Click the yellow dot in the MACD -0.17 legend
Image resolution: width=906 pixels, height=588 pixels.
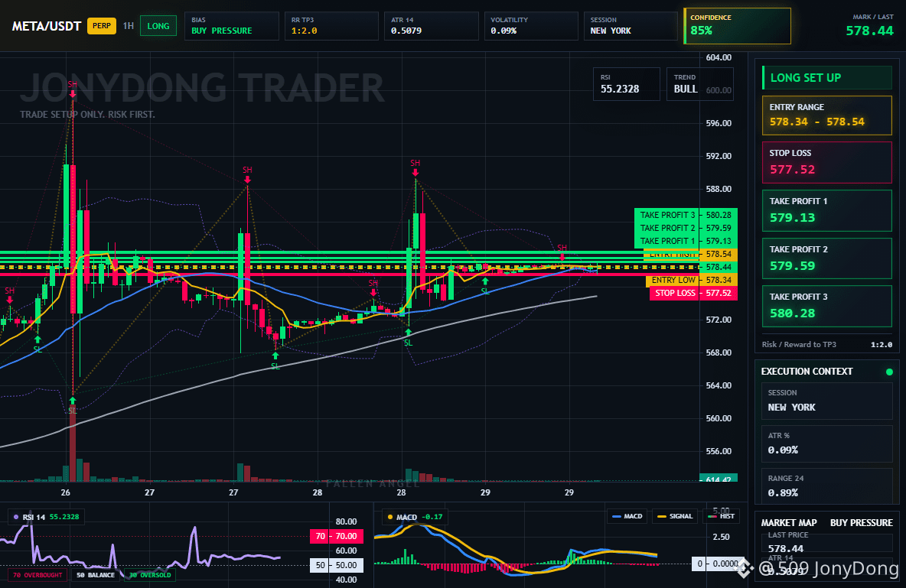point(390,517)
